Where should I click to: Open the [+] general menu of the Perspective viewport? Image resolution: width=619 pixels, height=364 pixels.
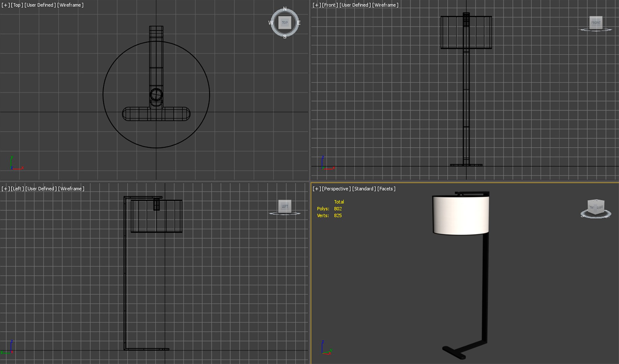pos(317,189)
